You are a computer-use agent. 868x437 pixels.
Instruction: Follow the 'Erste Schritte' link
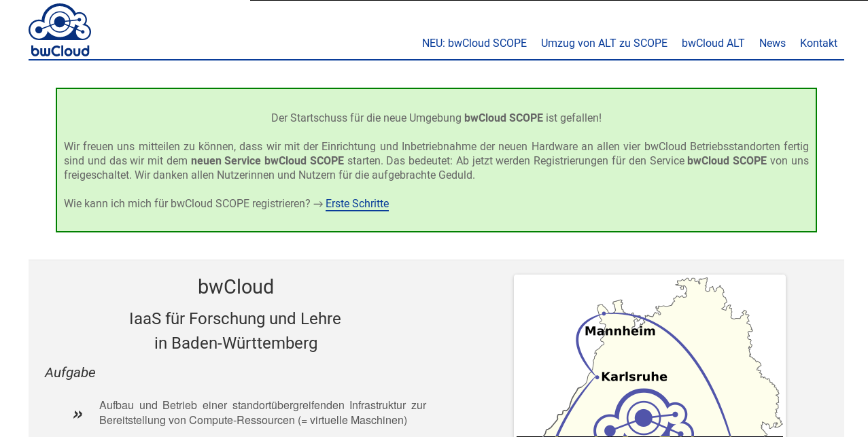click(x=357, y=204)
